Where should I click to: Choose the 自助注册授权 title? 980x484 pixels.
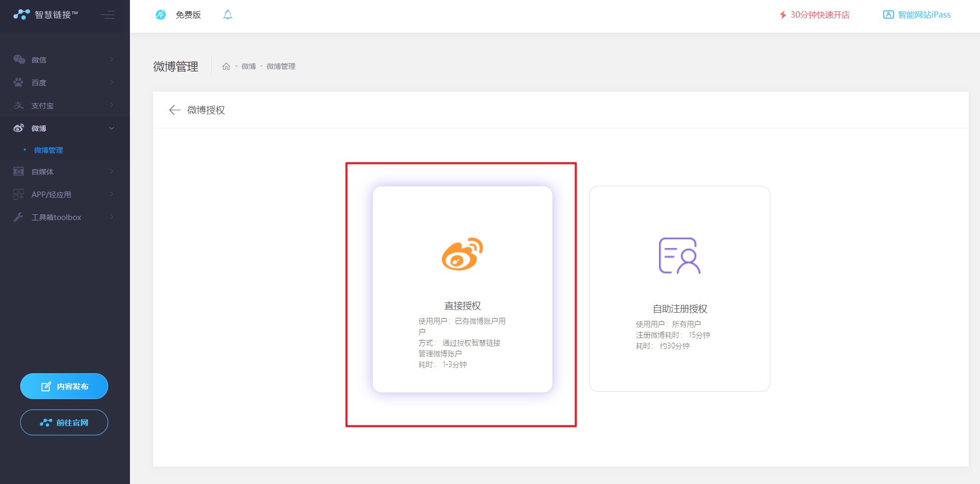tap(680, 309)
